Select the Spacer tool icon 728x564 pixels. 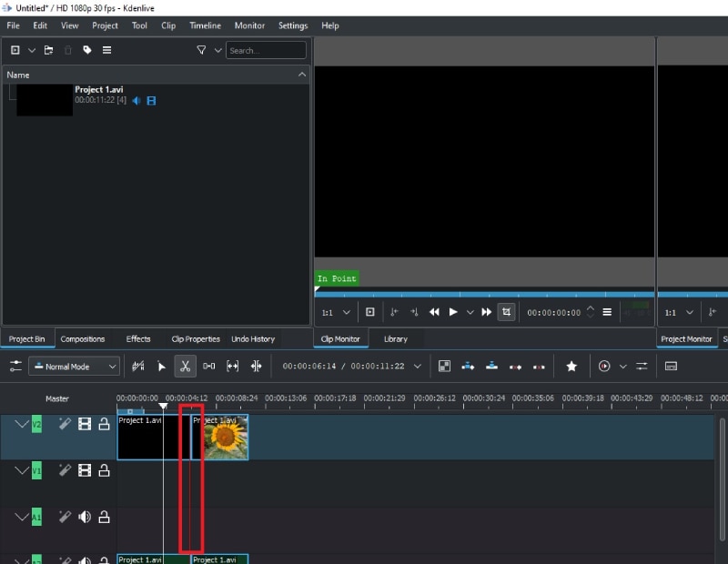[209, 367]
